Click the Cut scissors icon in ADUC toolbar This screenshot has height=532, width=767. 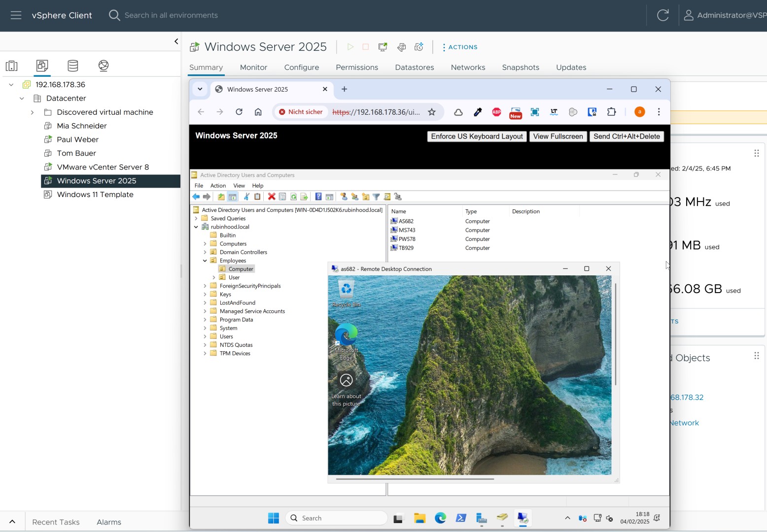pyautogui.click(x=246, y=197)
